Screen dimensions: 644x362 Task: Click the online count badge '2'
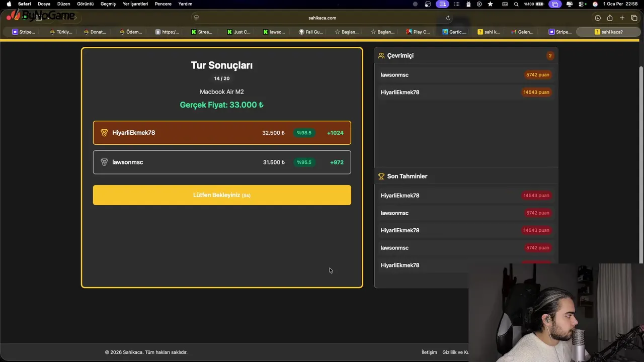pyautogui.click(x=550, y=56)
